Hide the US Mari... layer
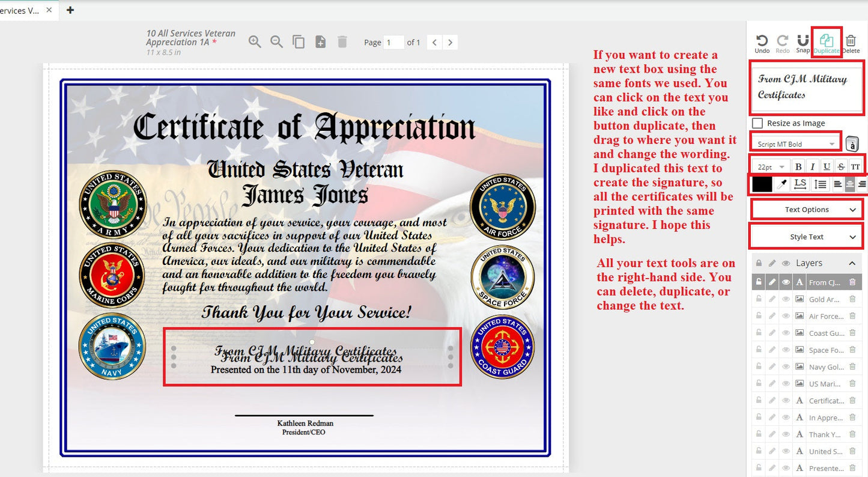Screen dimensions: 868x477 coord(786,384)
